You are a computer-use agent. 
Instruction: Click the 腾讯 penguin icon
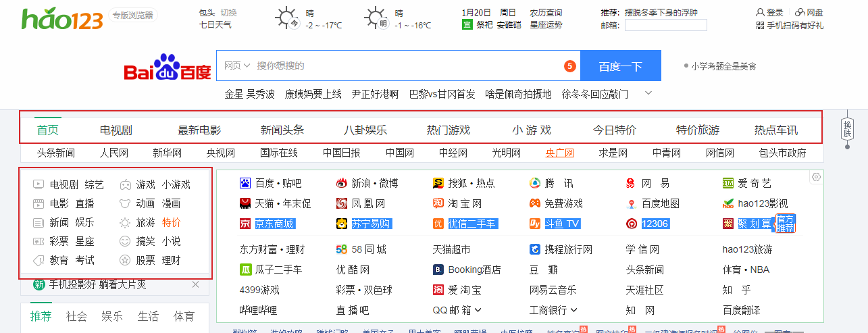pyautogui.click(x=534, y=183)
